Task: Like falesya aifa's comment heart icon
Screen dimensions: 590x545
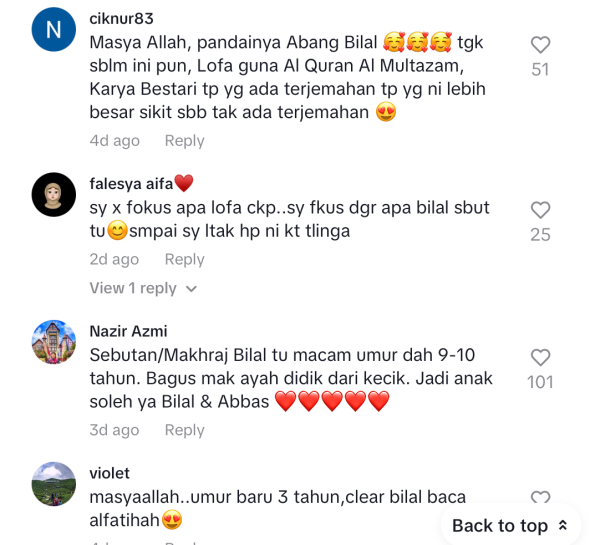Action: [540, 210]
